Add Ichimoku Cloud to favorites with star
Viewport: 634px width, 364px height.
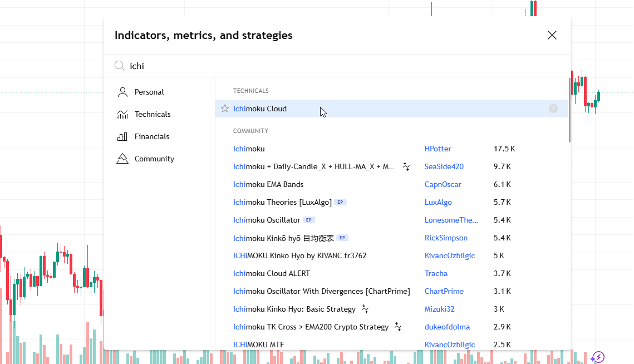pyautogui.click(x=225, y=109)
